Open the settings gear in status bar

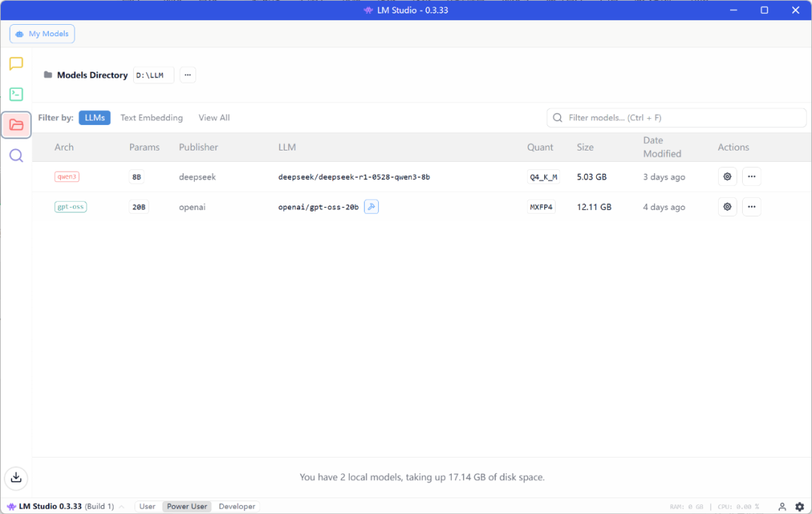point(799,506)
